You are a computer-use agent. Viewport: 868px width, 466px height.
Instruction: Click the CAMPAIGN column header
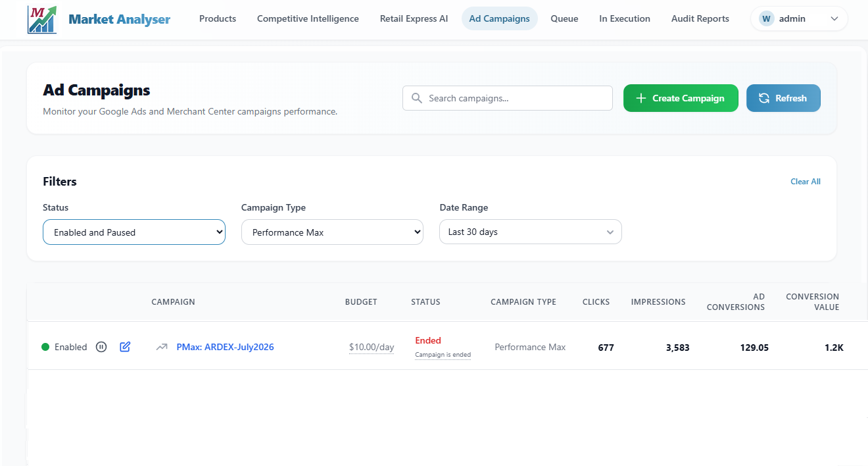click(x=173, y=302)
